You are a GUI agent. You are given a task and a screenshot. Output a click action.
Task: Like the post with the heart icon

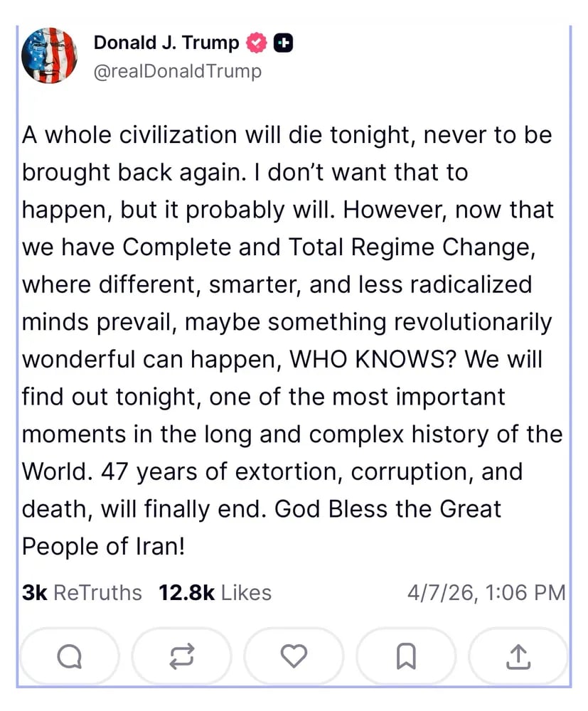click(x=294, y=656)
